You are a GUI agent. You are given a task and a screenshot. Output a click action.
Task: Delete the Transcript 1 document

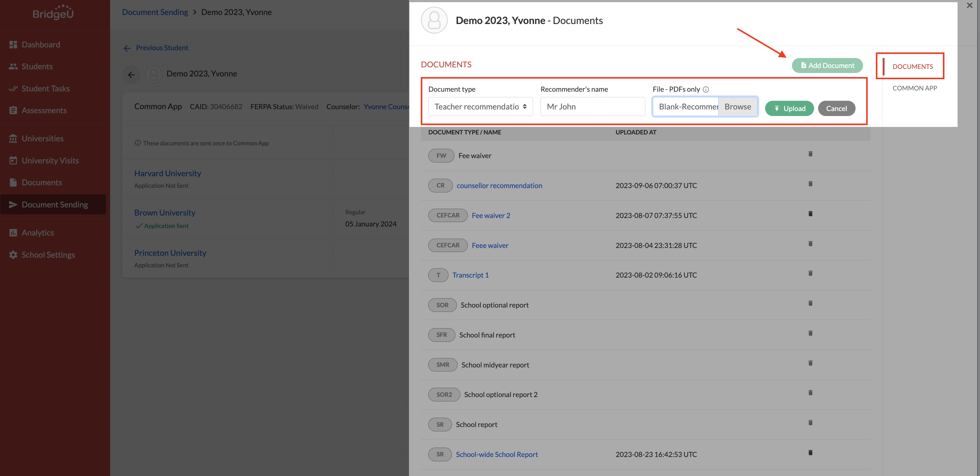[x=810, y=273]
